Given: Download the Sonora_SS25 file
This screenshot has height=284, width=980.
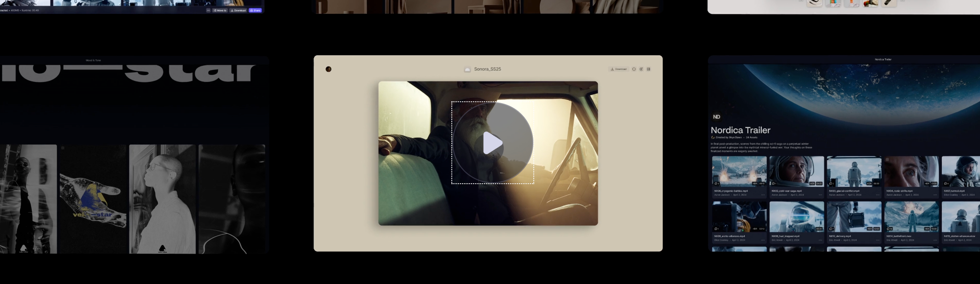Looking at the screenshot, I should click(x=618, y=69).
